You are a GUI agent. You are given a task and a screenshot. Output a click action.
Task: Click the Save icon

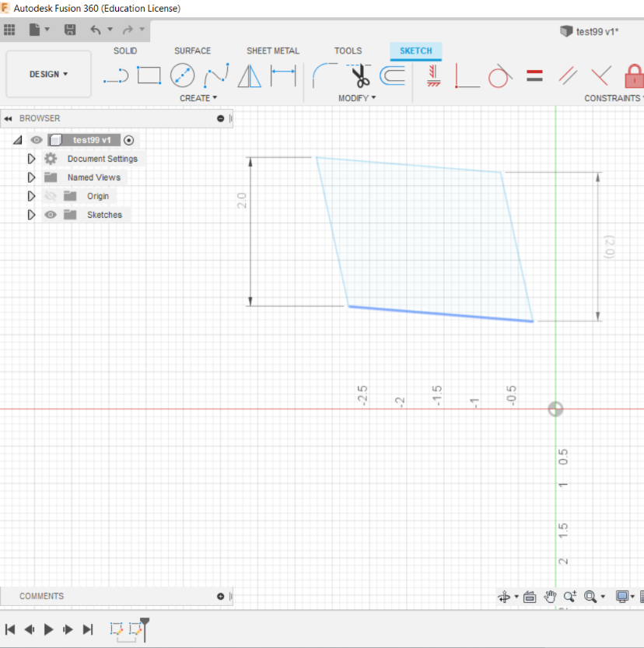[70, 30]
